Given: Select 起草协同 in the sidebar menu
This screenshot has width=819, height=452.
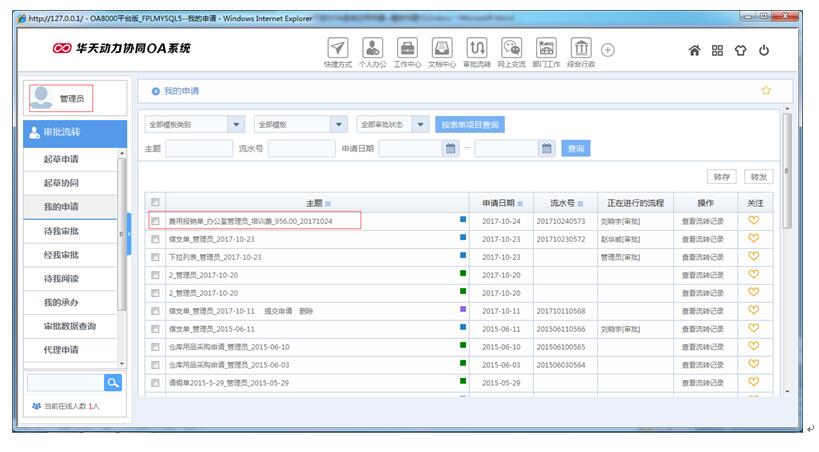Looking at the screenshot, I should coord(70,183).
